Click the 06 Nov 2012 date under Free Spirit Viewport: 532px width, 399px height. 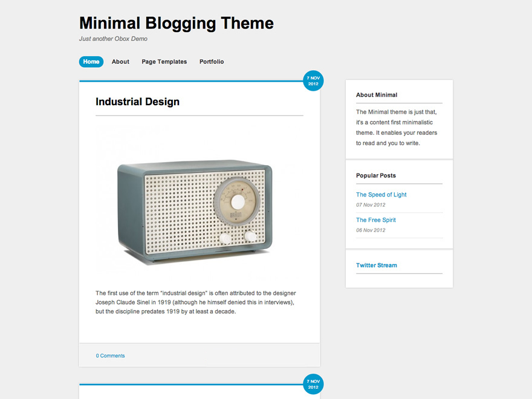371,230
